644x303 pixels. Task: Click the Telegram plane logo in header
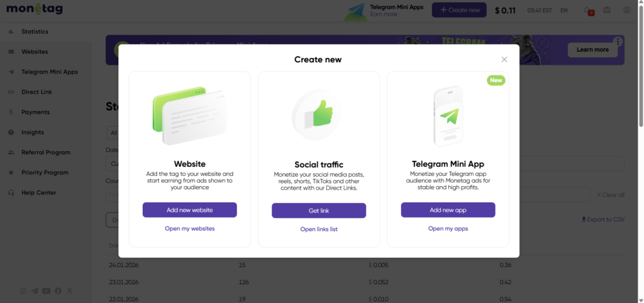point(356,11)
